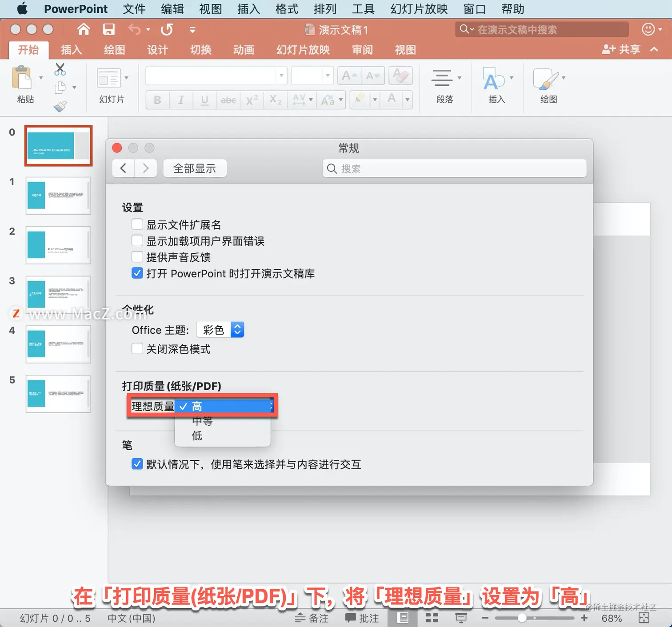Click the New Slide icon
This screenshot has height=627, width=672.
pos(108,78)
